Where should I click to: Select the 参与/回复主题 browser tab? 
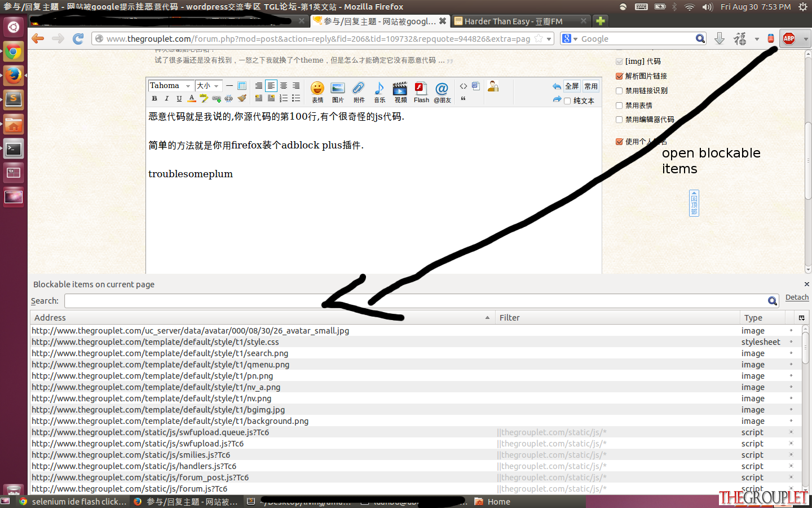380,21
